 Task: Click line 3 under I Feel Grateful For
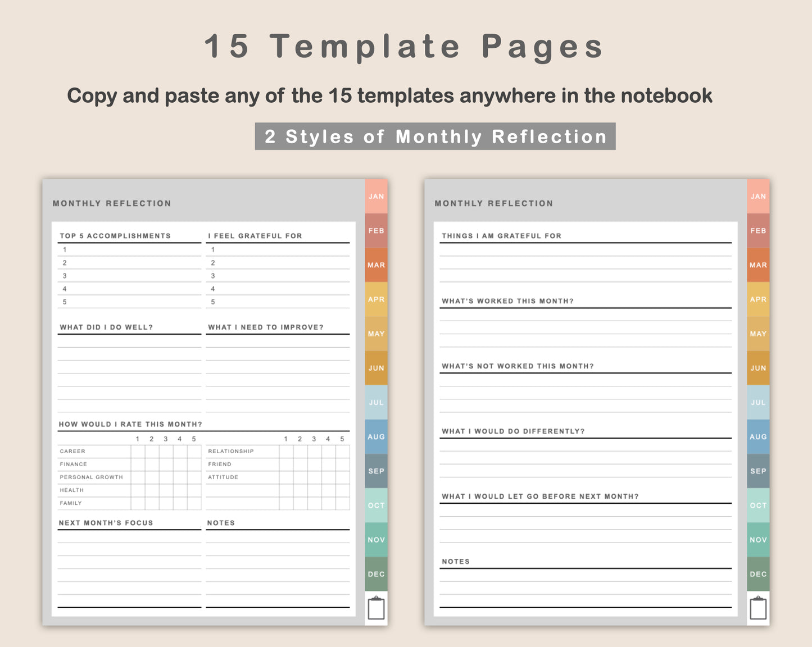coord(278,276)
